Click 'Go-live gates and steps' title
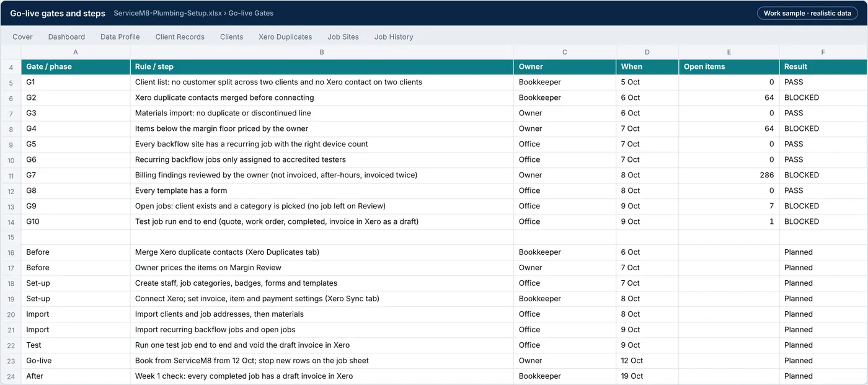 [x=58, y=13]
